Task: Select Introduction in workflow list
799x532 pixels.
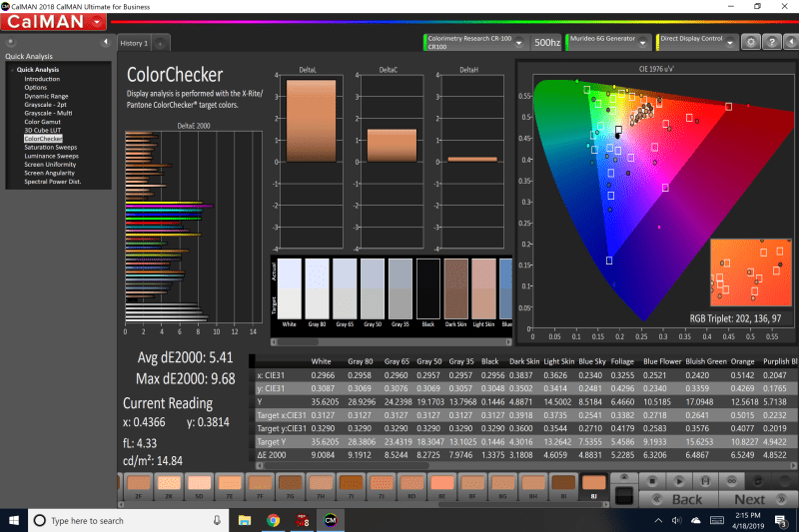Action: click(x=42, y=79)
